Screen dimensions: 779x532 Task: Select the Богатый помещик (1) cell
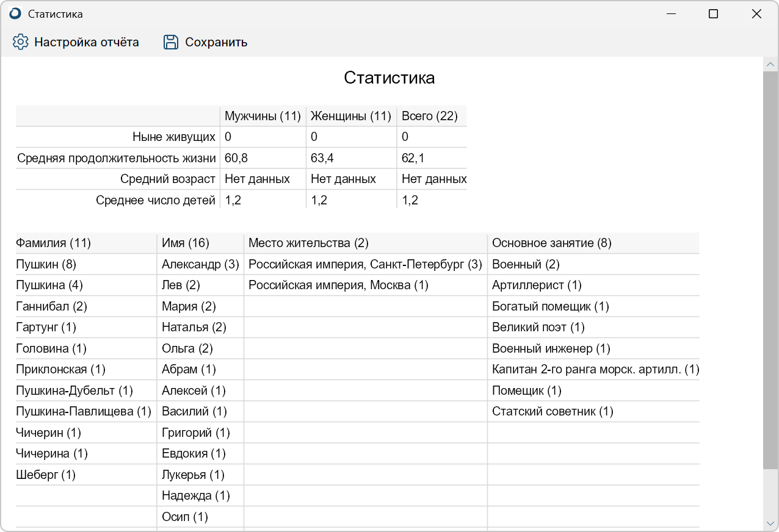(x=593, y=306)
